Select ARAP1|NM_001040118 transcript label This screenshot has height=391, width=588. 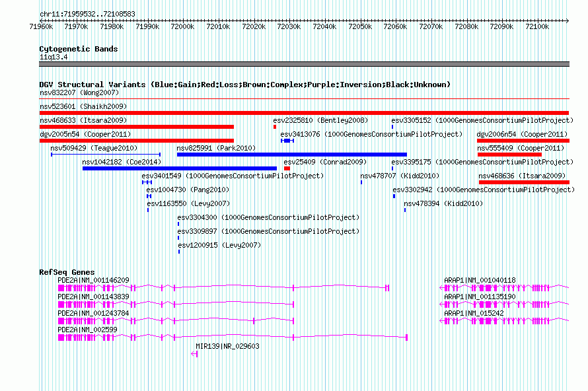click(x=480, y=280)
